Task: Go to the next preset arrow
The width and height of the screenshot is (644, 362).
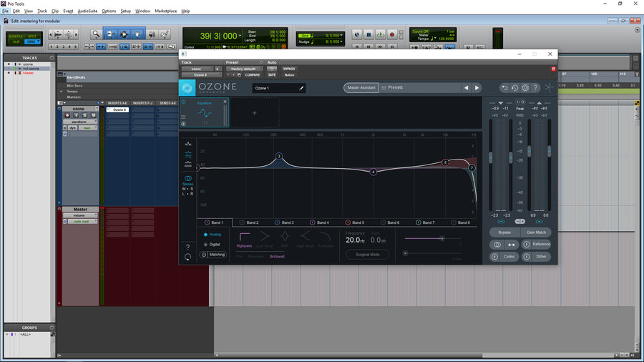Action: (477, 88)
